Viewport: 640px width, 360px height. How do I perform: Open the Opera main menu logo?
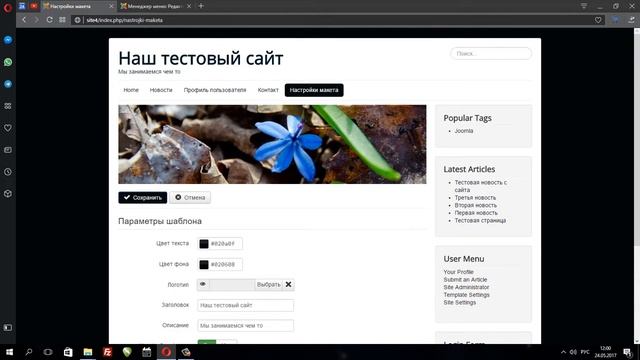pyautogui.click(x=8, y=7)
